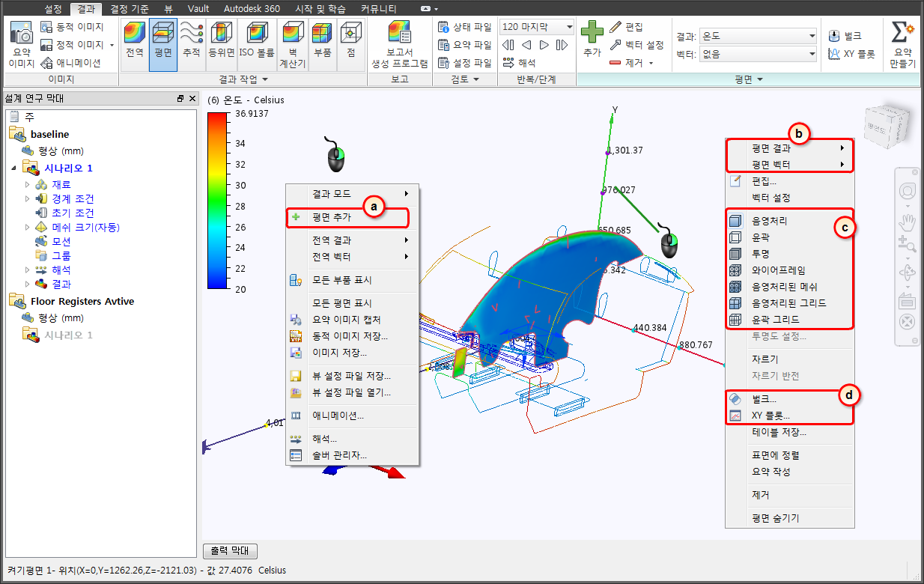Click 해석 in the 반복/단계 panel
The height and width of the screenshot is (584, 924).
(519, 63)
